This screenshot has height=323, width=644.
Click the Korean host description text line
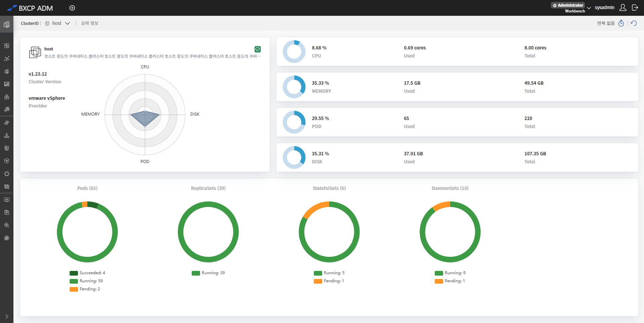point(153,56)
